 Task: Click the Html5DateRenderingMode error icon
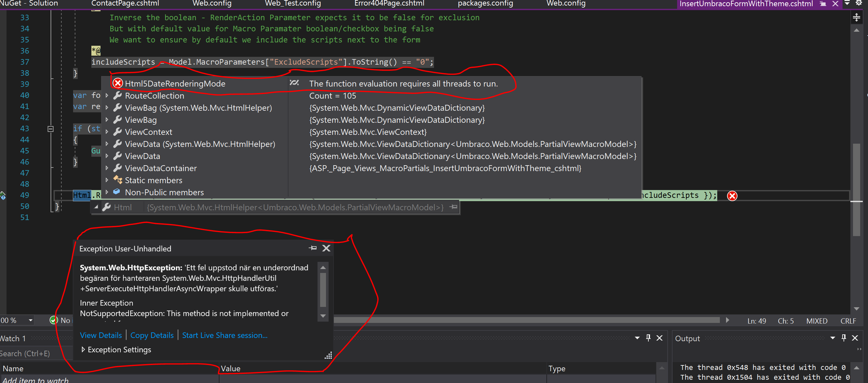(x=117, y=83)
